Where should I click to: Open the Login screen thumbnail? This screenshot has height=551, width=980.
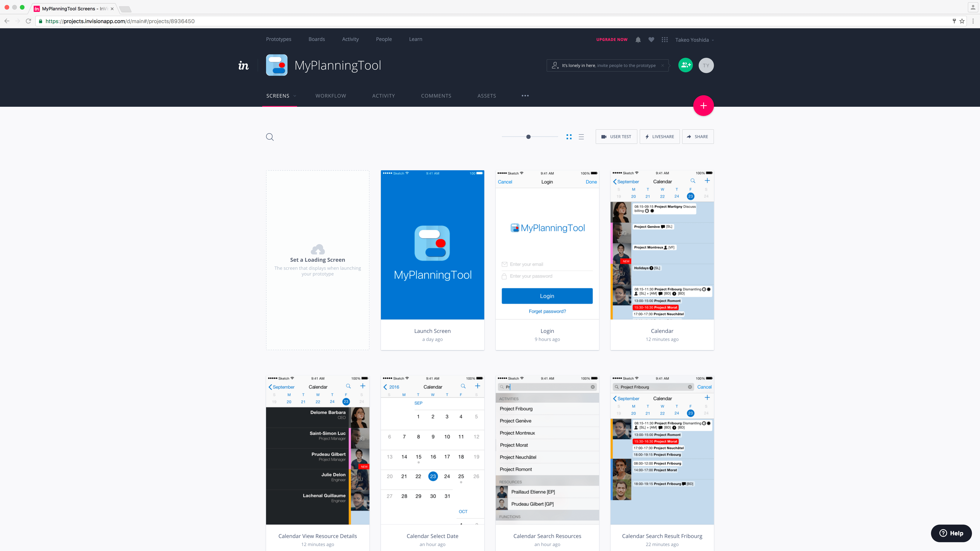coord(547,245)
